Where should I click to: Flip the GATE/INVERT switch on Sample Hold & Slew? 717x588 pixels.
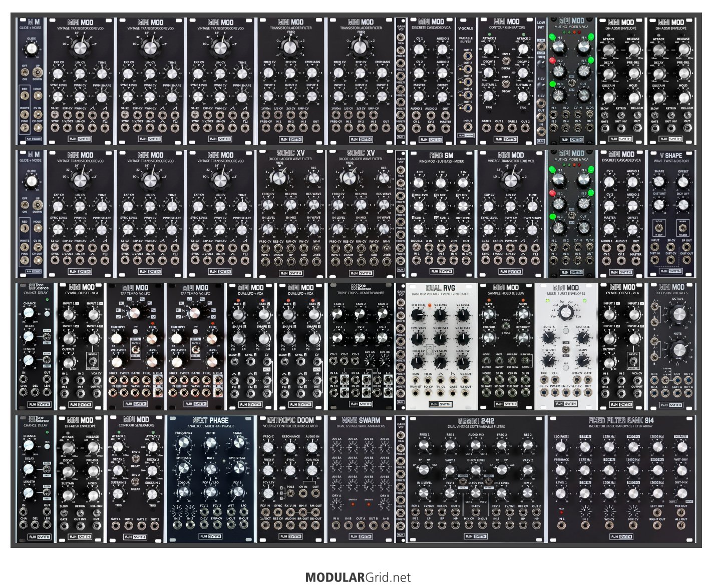tap(499, 360)
